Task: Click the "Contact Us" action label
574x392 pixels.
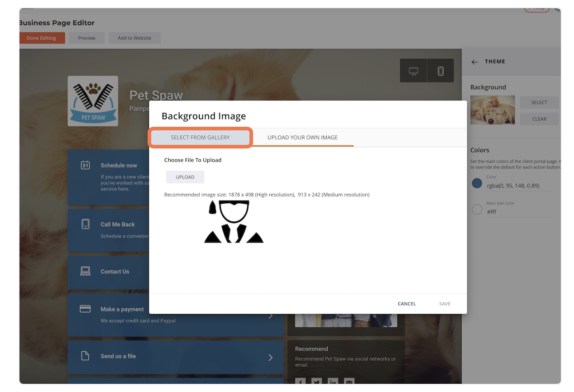Action: [115, 272]
